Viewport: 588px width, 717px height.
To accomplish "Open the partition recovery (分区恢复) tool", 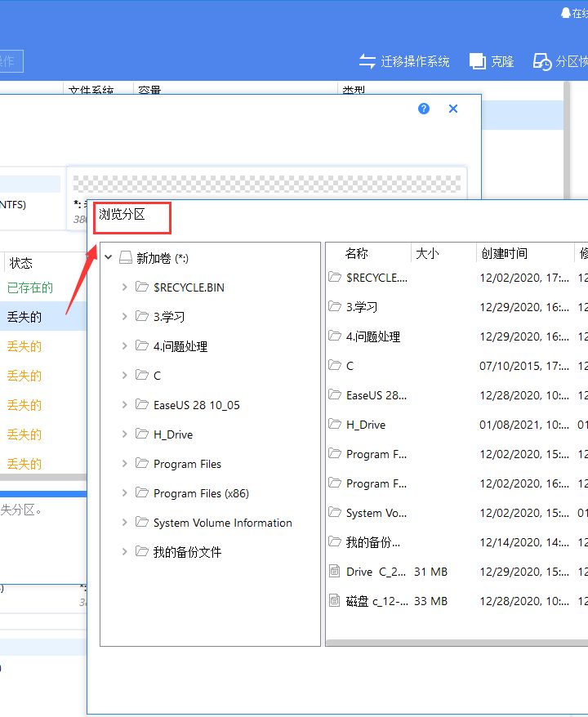I will click(x=560, y=61).
